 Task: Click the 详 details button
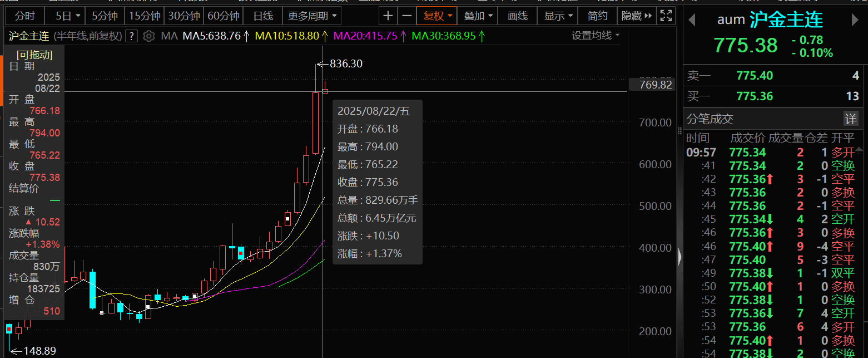(x=851, y=119)
